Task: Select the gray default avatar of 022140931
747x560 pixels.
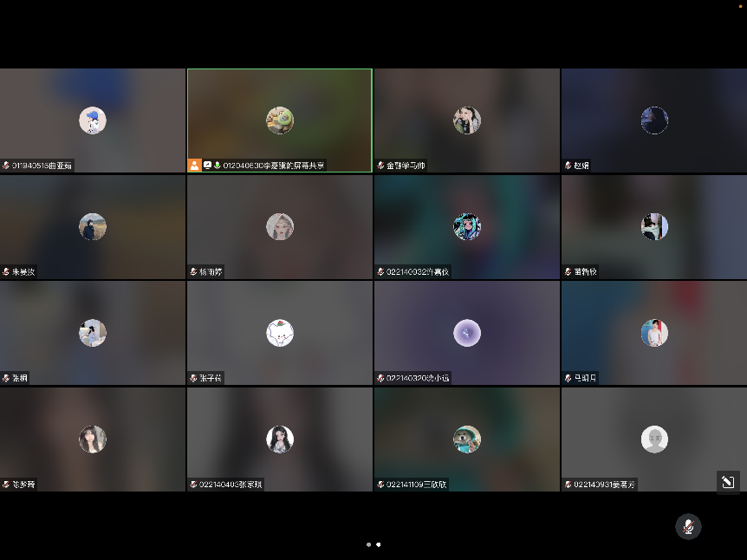Action: click(x=654, y=440)
